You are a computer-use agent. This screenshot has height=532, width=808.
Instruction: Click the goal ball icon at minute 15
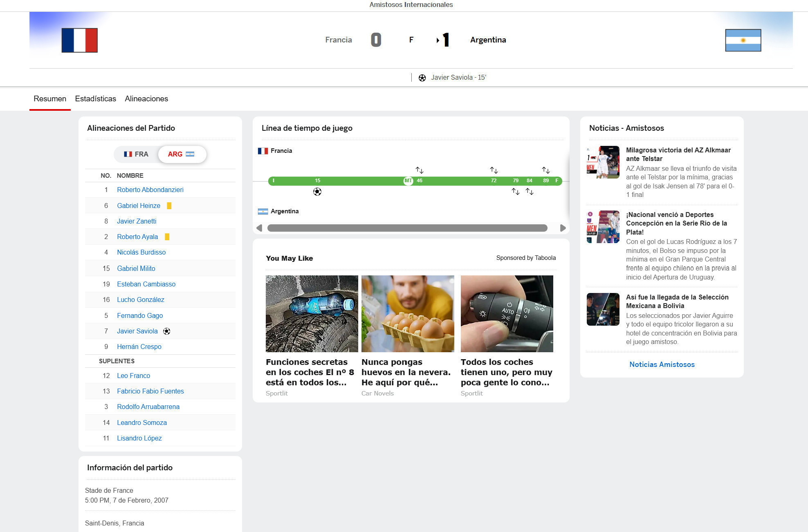coord(317,192)
